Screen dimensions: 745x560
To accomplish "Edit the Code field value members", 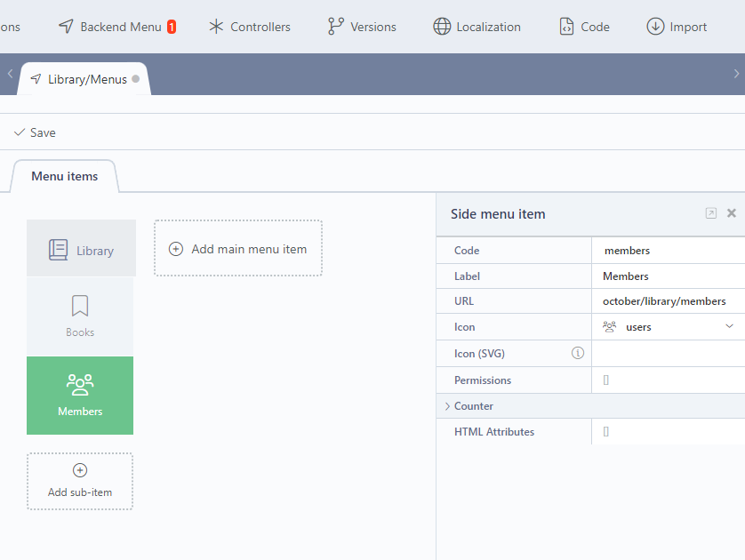I will (x=668, y=251).
